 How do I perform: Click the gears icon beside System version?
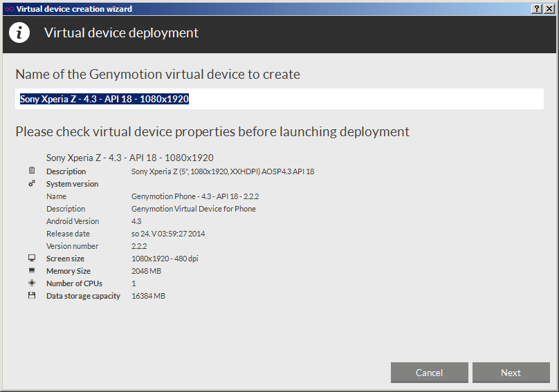point(32,183)
